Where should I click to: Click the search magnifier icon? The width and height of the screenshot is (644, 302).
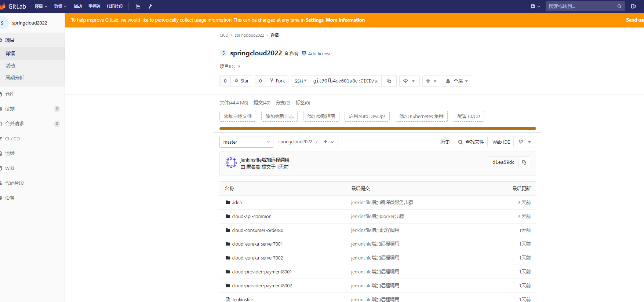[619, 6]
